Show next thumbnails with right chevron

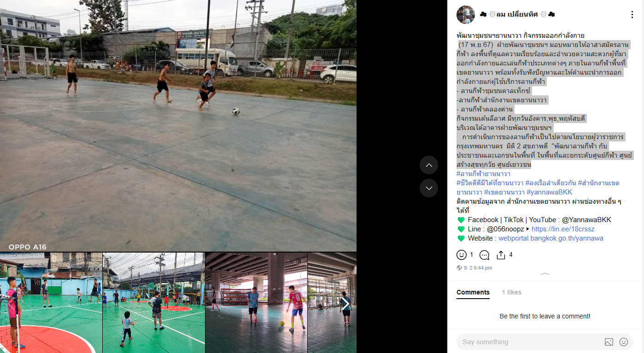[x=345, y=304]
